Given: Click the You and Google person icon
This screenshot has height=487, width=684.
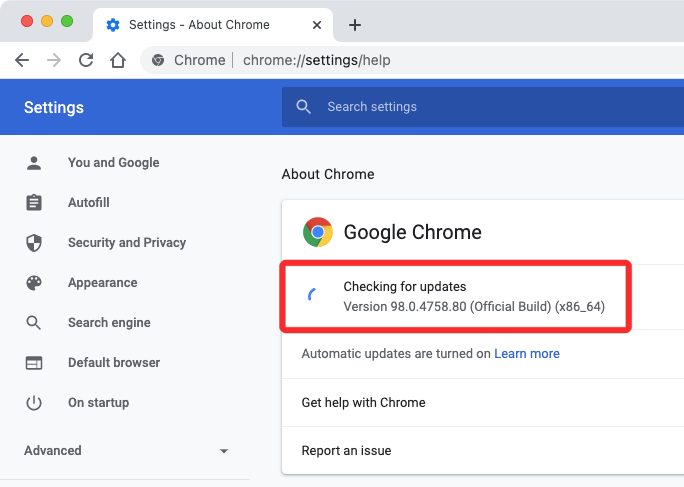Looking at the screenshot, I should [x=34, y=162].
